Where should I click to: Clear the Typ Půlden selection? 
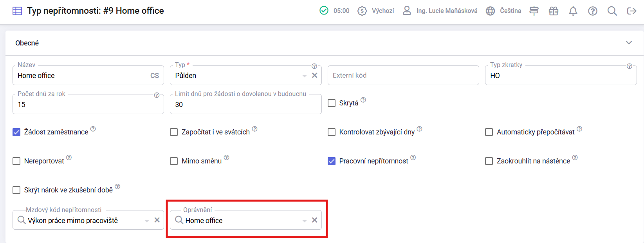314,76
